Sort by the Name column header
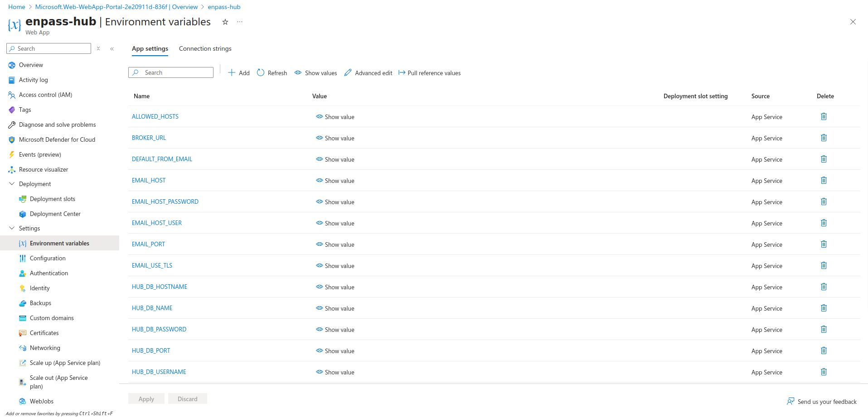The width and height of the screenshot is (868, 417). [141, 96]
